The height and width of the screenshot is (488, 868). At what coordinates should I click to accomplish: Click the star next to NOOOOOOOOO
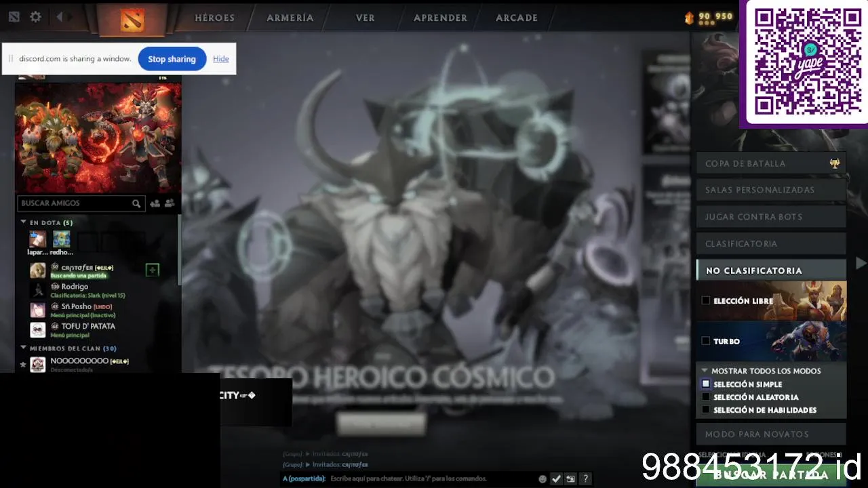click(23, 365)
